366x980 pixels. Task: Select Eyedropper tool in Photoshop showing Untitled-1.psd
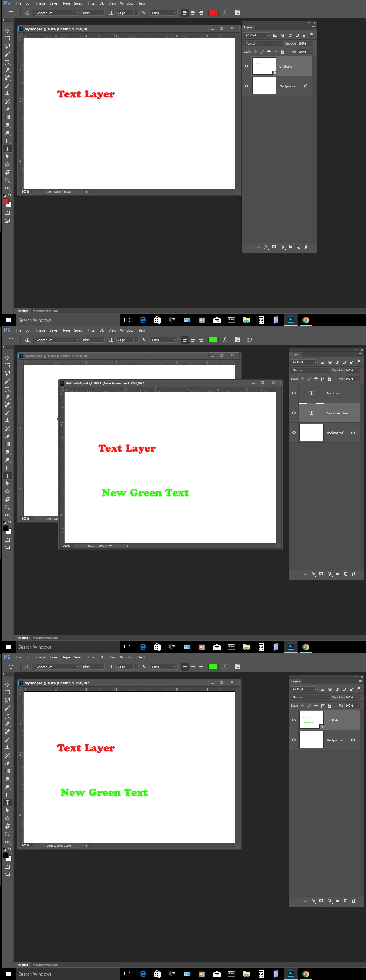point(7,397)
